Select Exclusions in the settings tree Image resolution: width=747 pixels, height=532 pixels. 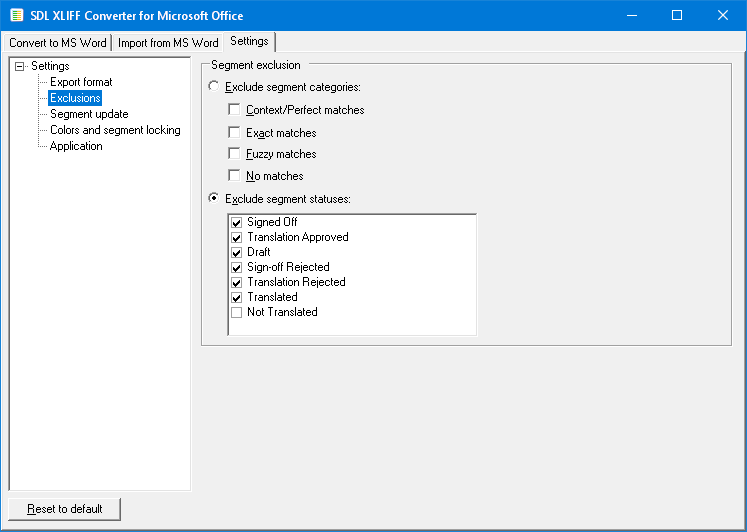coord(75,98)
